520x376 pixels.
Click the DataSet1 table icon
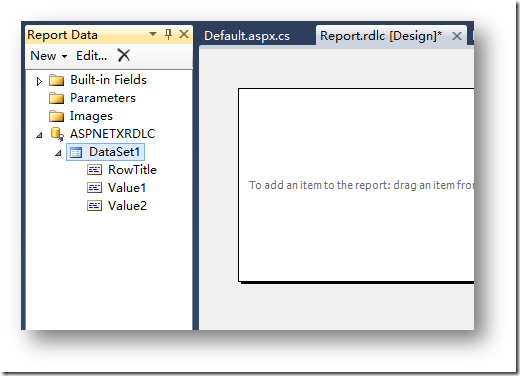76,152
